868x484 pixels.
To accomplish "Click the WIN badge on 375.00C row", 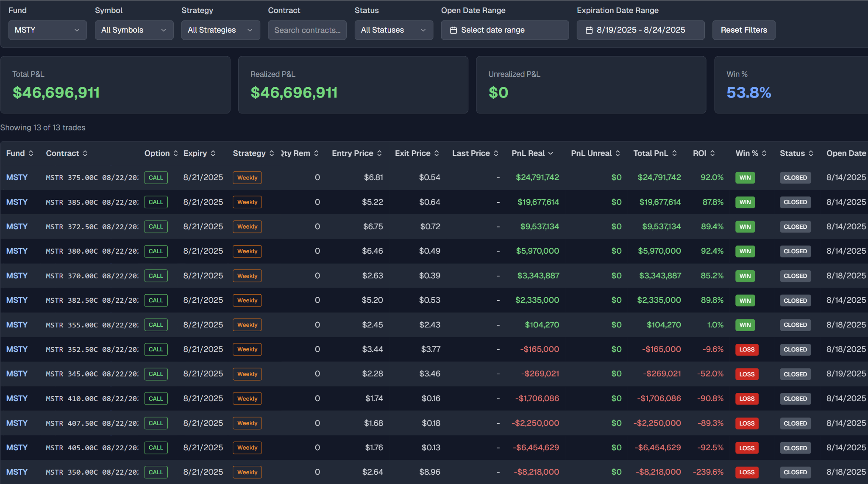I will pos(745,178).
